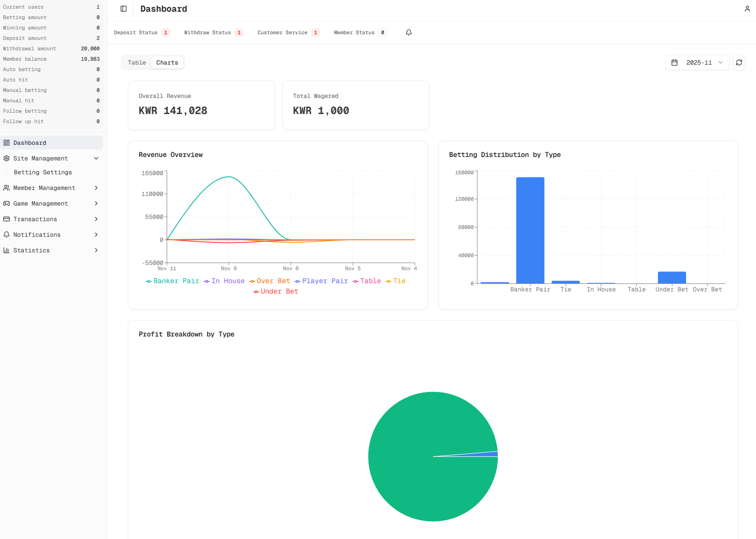The height and width of the screenshot is (539, 756).
Task: Toggle the sidebar panel icon
Action: [x=124, y=9]
